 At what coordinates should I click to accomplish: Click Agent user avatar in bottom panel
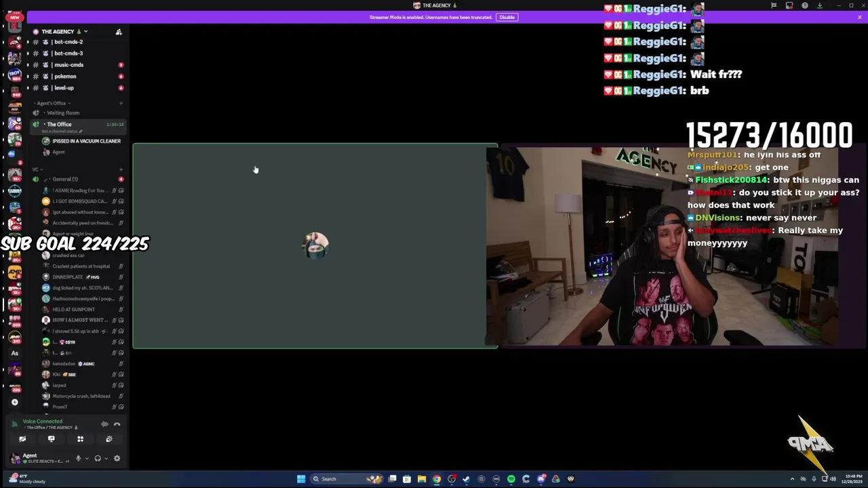pos(16,459)
